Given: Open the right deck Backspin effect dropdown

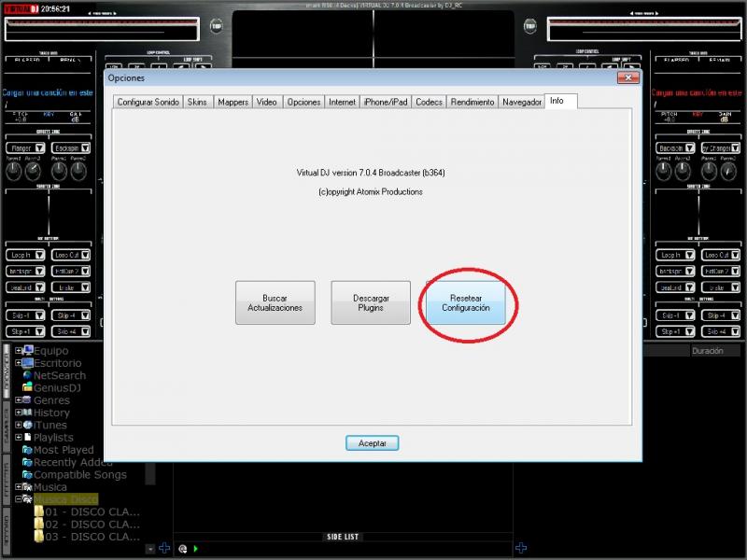Looking at the screenshot, I should click(x=689, y=148).
